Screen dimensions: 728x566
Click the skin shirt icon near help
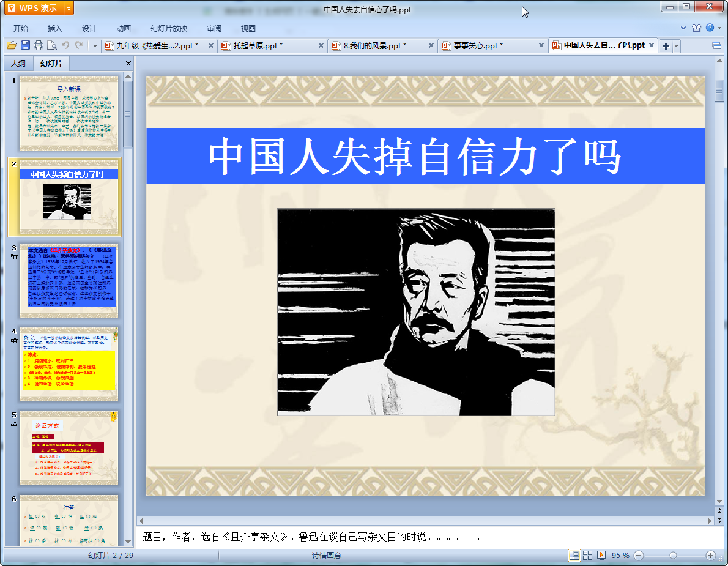696,28
